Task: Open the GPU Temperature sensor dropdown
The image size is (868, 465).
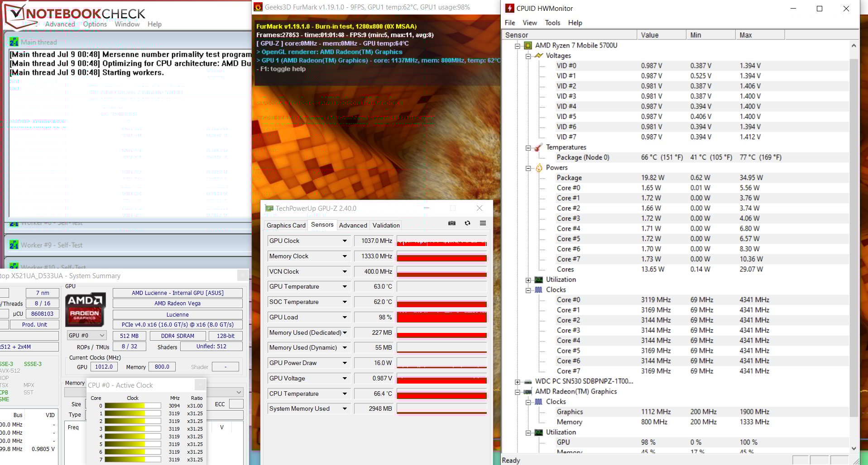Action: [x=345, y=286]
